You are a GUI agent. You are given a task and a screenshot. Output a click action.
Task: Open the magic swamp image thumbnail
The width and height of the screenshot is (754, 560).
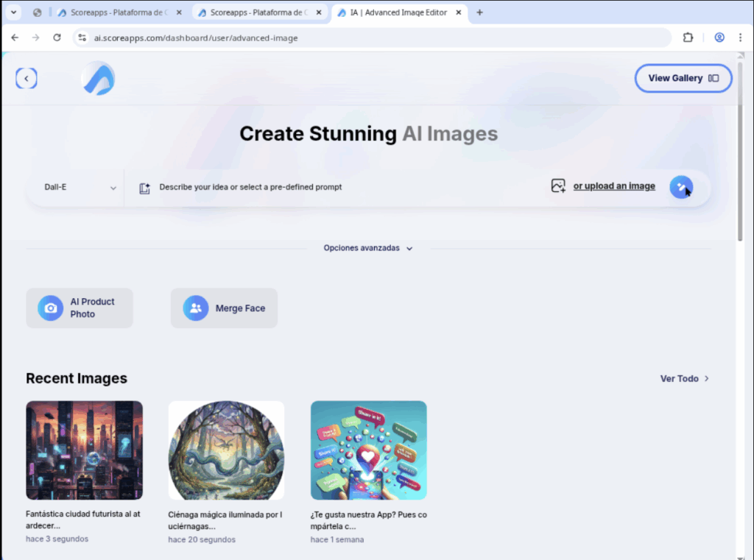pyautogui.click(x=226, y=450)
